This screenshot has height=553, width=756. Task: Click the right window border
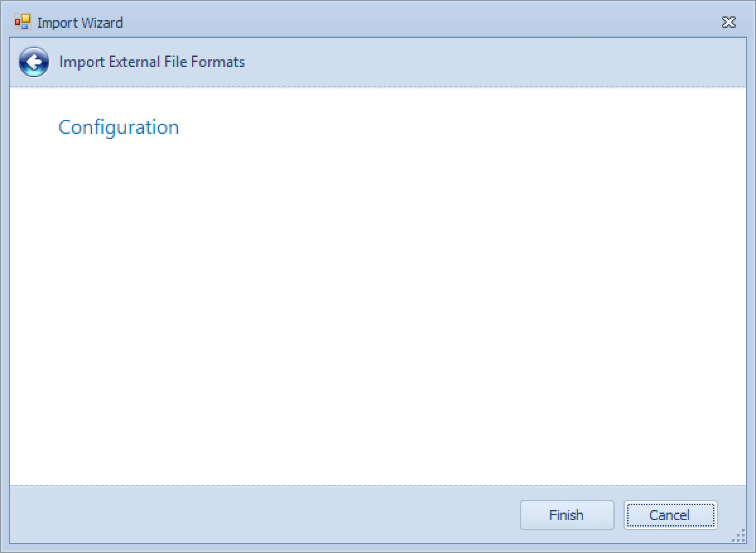click(x=751, y=284)
